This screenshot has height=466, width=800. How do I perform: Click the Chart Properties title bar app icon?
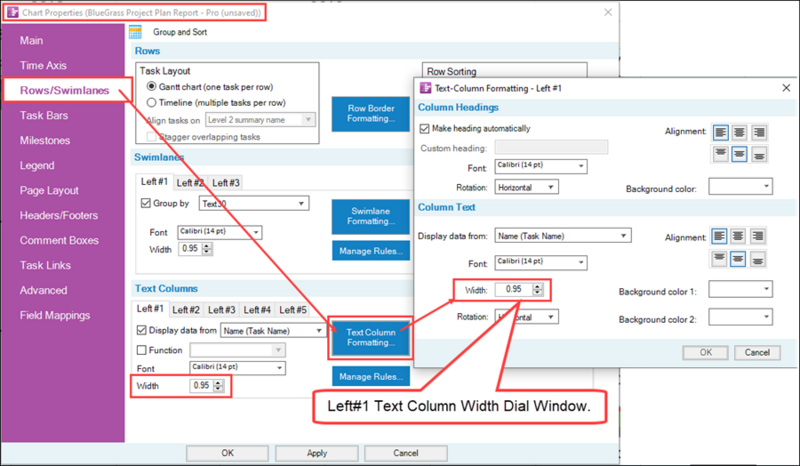[12, 12]
